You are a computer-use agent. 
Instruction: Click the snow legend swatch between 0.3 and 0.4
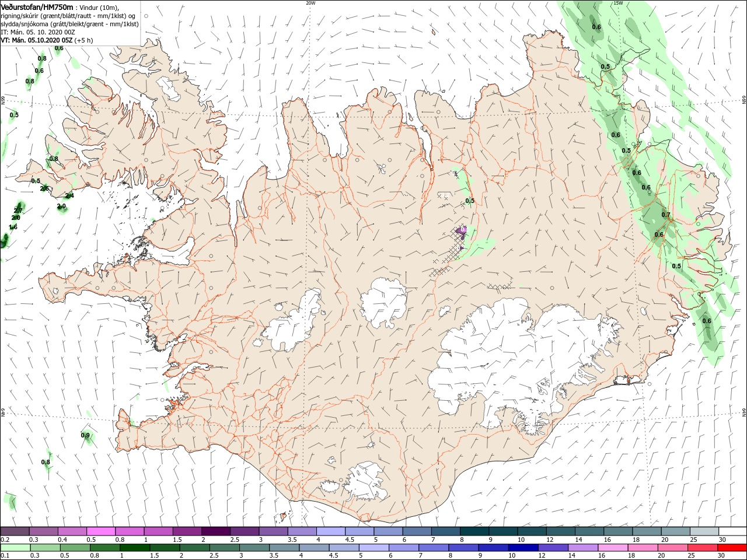44,531
